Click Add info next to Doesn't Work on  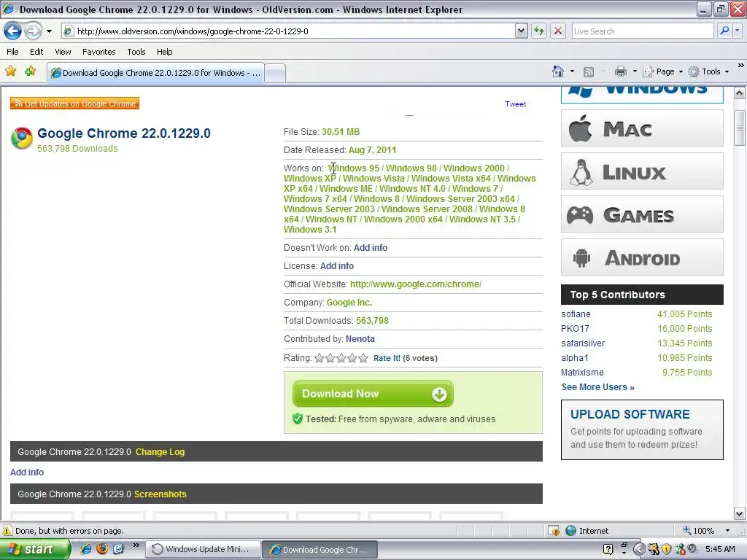(370, 248)
